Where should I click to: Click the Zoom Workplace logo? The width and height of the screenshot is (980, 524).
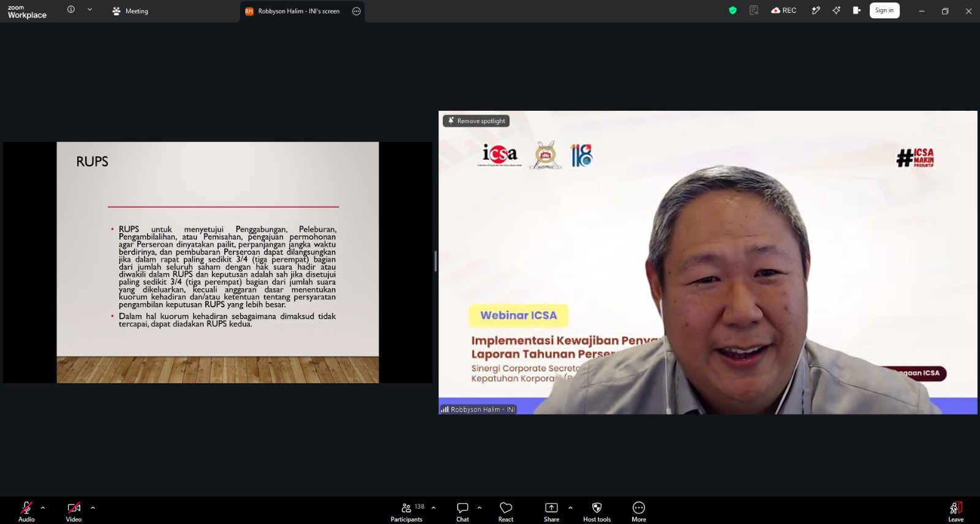pos(27,12)
